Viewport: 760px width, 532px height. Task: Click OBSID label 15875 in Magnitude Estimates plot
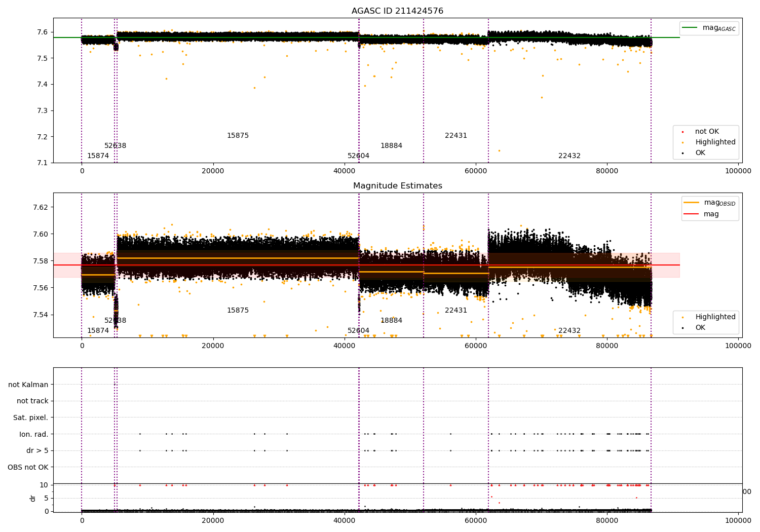pos(238,311)
